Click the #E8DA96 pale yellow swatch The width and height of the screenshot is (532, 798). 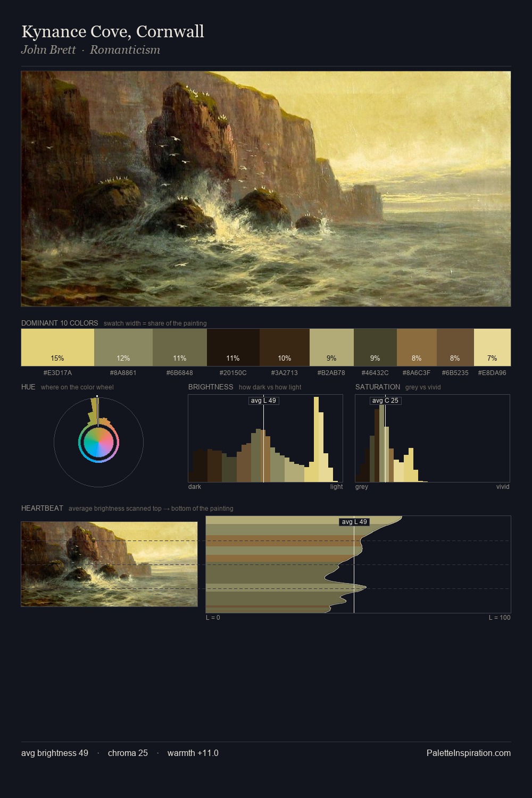(492, 347)
